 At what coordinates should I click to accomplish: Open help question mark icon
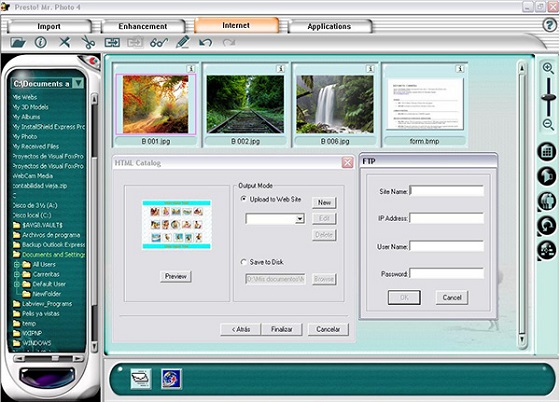[x=550, y=25]
